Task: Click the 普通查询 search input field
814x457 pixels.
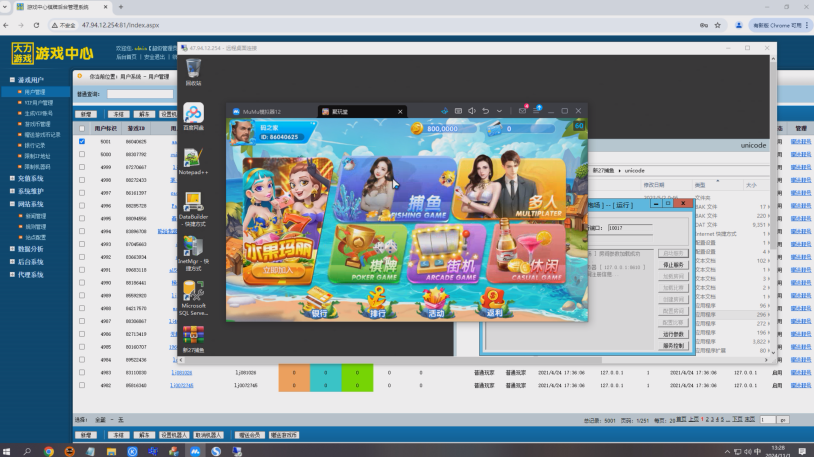Action: pos(134,94)
